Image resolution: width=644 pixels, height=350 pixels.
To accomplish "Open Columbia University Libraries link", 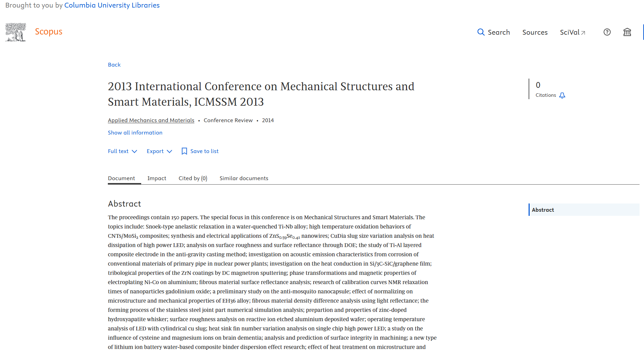I will pyautogui.click(x=112, y=5).
